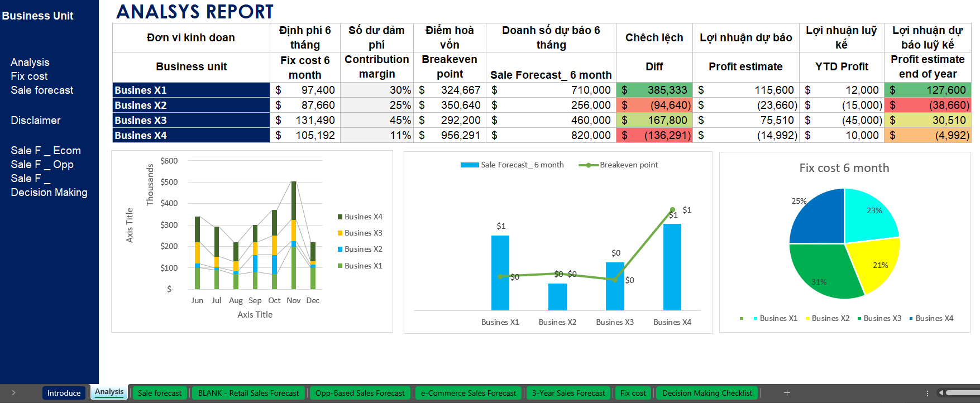Open the Disclaimer sidebar link
Image resolution: width=980 pixels, height=403 pixels.
(36, 121)
